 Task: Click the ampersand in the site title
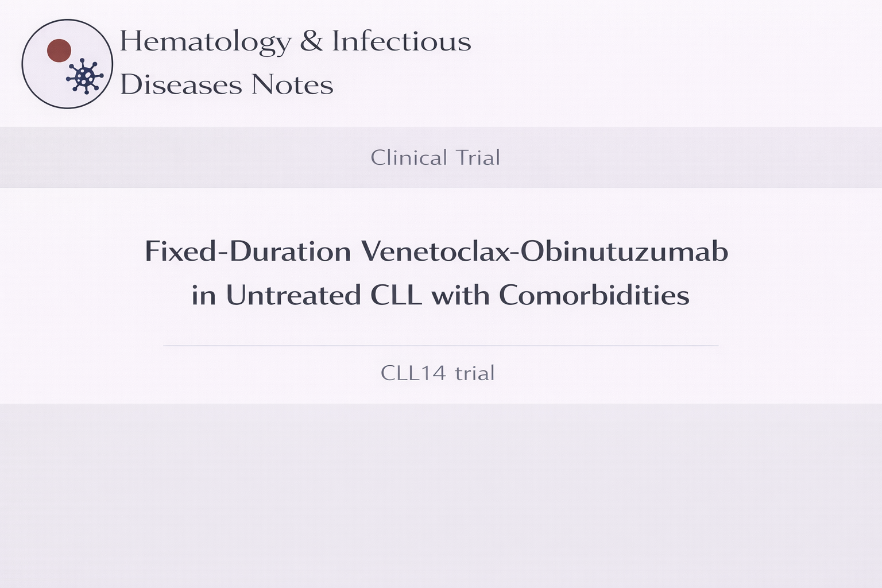tap(311, 41)
